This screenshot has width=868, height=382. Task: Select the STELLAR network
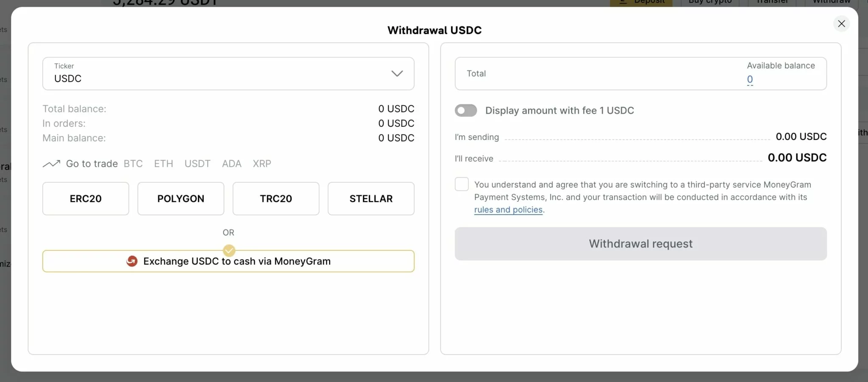370,198
